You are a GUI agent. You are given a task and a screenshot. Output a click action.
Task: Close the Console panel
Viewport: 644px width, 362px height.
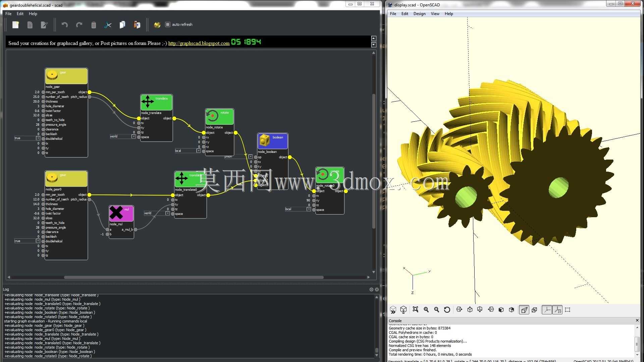[637, 320]
